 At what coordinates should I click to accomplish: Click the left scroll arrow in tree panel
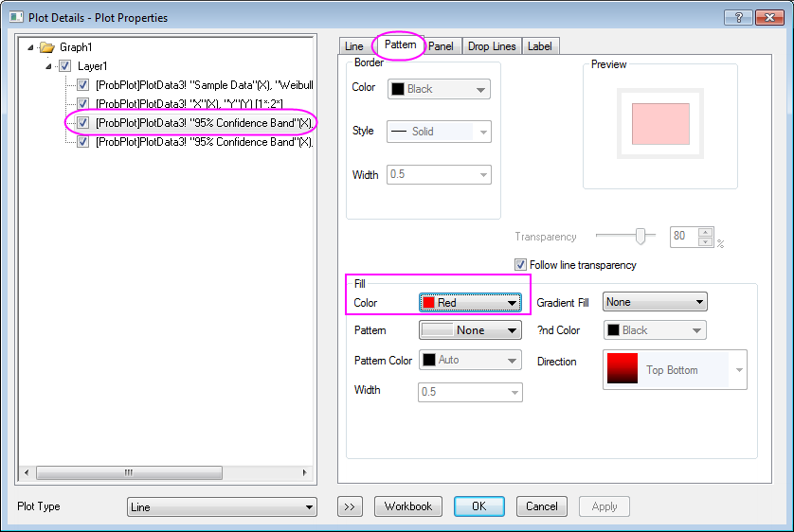(27, 472)
